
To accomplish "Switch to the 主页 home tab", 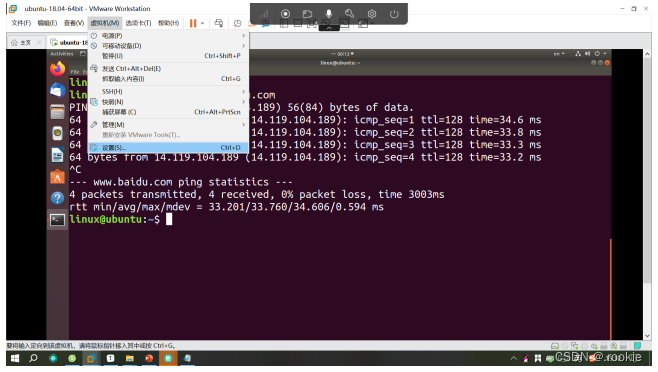I will [x=22, y=42].
